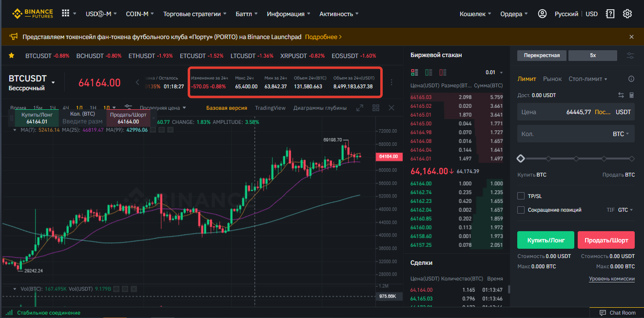
Task: Click quick-order Купить/Лонг 64164.01 on chart
Action: tap(37, 118)
